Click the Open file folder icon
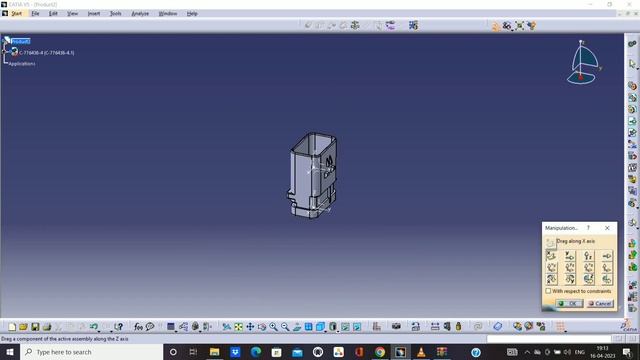 pos(23,327)
